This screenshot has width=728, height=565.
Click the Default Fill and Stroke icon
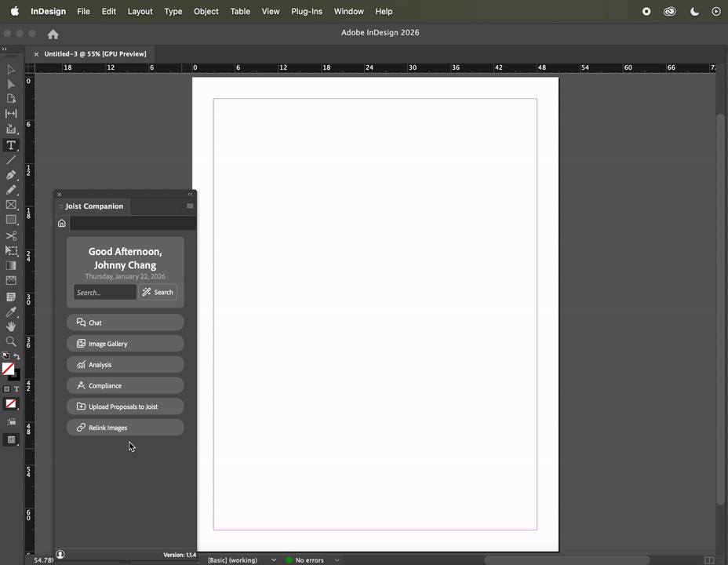5,355
